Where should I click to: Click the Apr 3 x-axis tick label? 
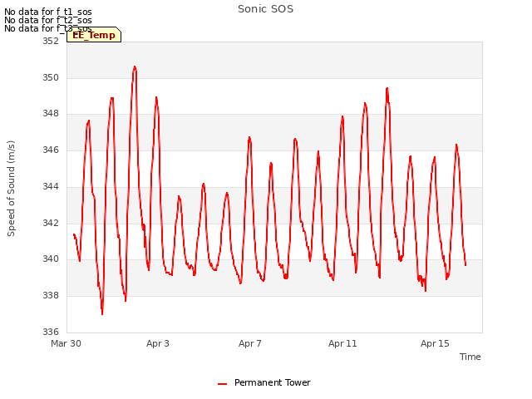click(158, 343)
